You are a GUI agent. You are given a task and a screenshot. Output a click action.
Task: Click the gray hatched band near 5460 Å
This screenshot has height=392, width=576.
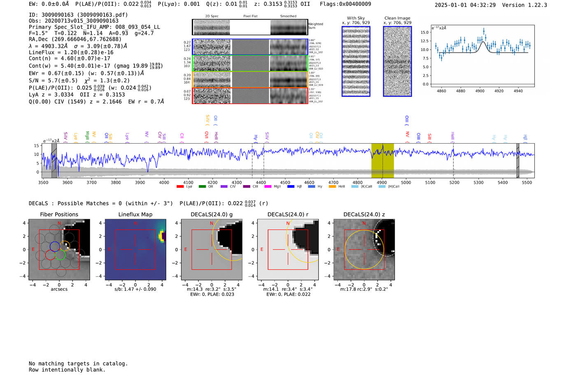click(518, 161)
